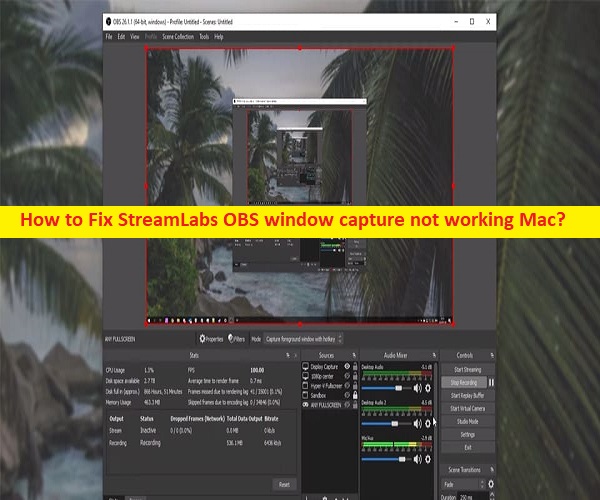Undock the Controls panel
This screenshot has height=500, width=600.
coord(492,355)
